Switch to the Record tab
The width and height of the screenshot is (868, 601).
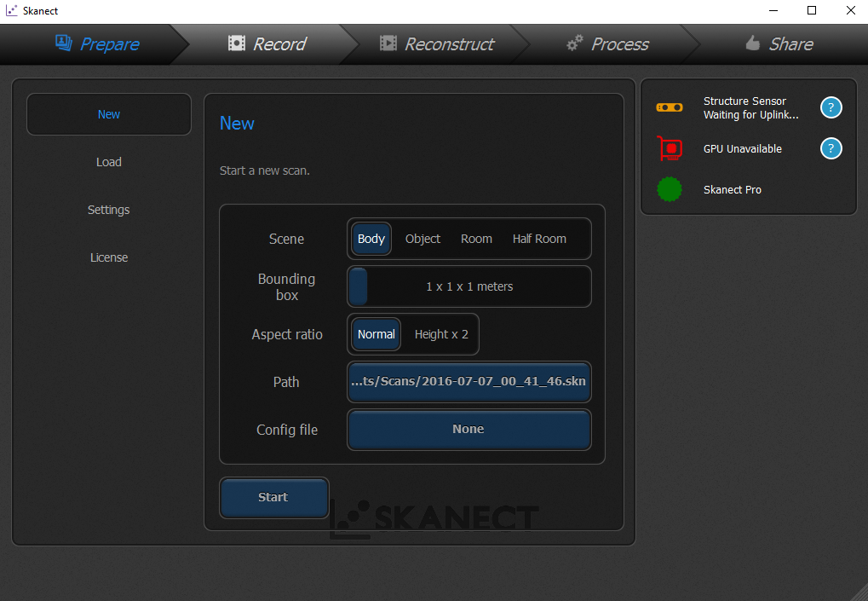coord(267,43)
